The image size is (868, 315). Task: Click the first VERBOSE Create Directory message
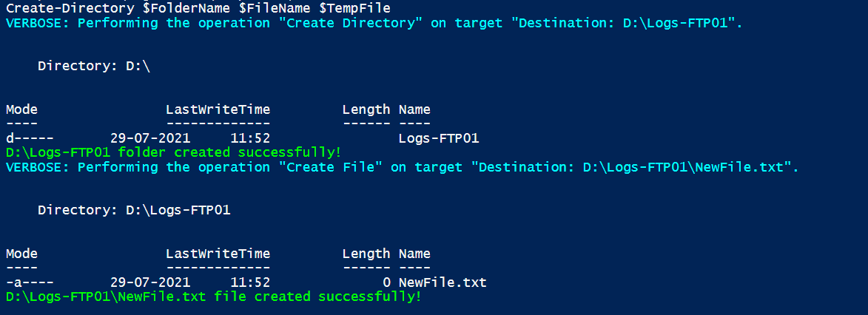point(374,23)
